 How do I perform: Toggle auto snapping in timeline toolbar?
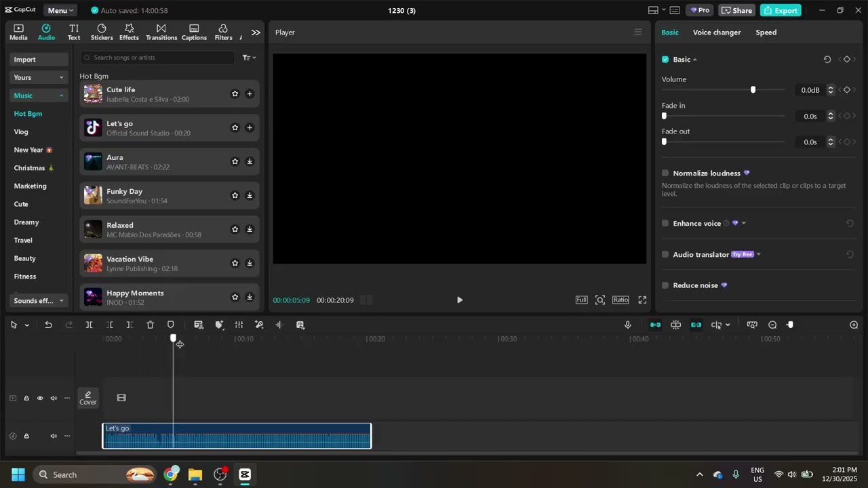point(675,325)
